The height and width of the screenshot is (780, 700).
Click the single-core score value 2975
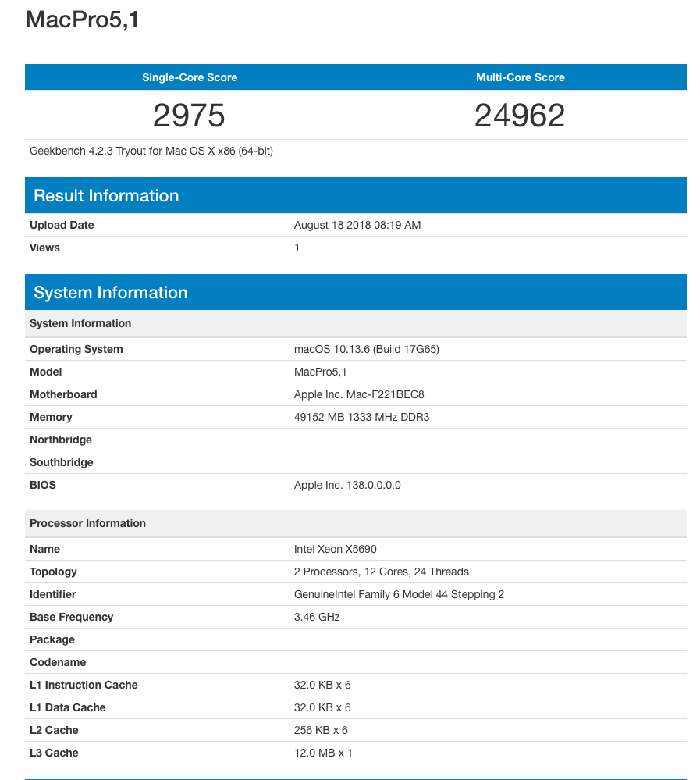[x=189, y=116]
